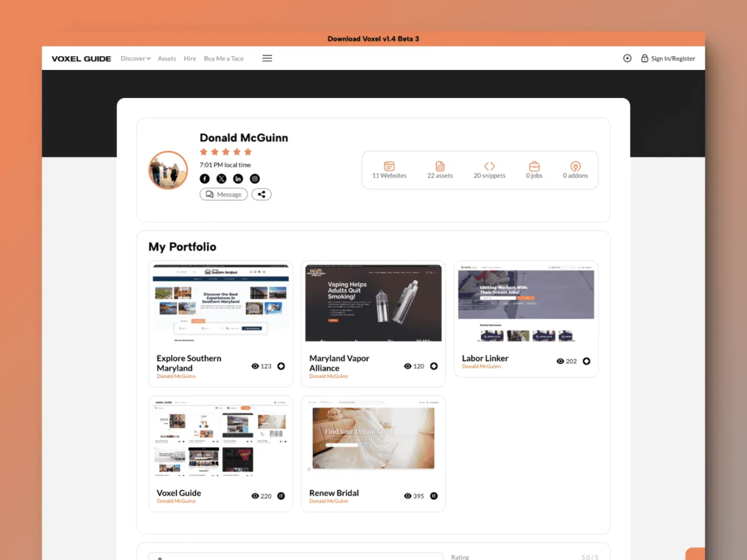The image size is (747, 560).
Task: Open the Voxel Guide site thumbnail
Action: click(x=221, y=438)
